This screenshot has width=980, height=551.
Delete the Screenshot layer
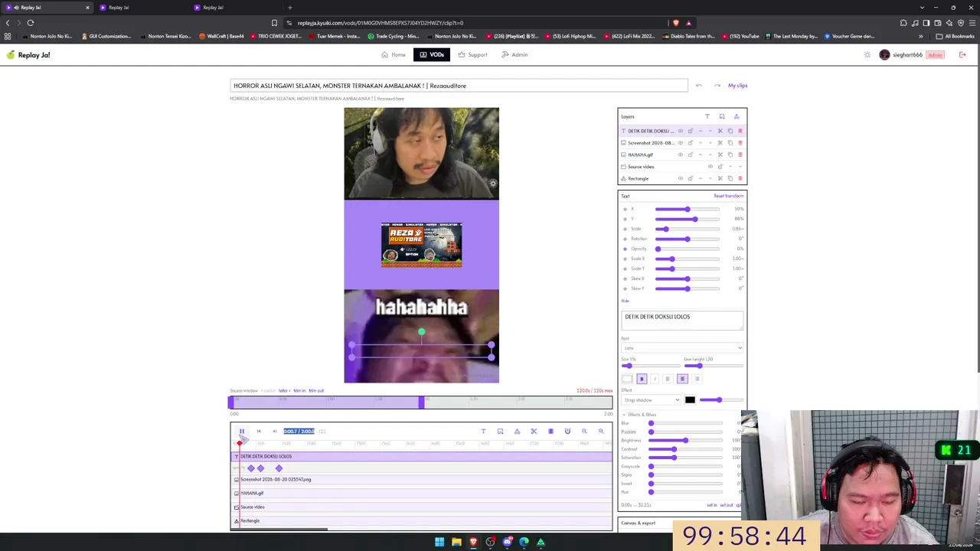pyautogui.click(x=740, y=143)
